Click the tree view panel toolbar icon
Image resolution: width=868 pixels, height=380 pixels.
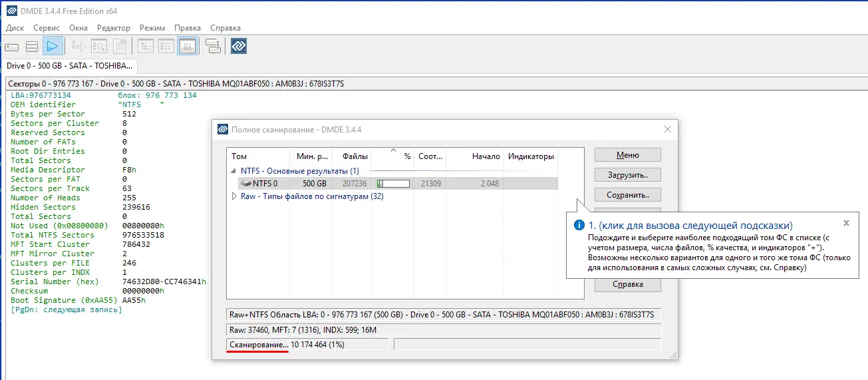click(x=146, y=47)
